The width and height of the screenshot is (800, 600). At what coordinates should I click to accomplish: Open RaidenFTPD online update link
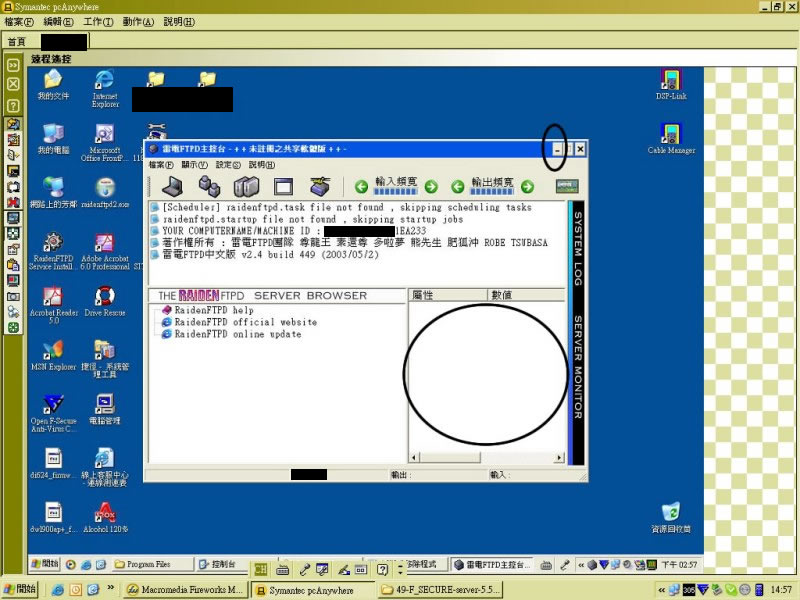click(237, 334)
